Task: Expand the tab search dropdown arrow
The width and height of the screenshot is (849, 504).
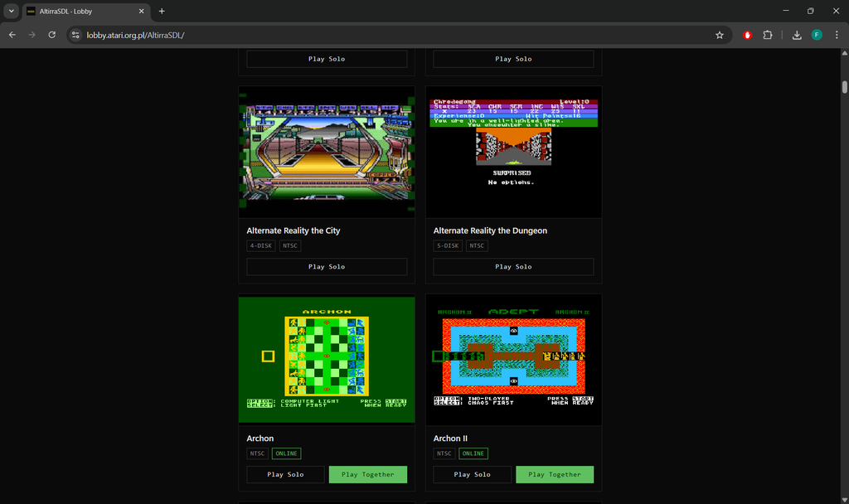Action: (11, 11)
